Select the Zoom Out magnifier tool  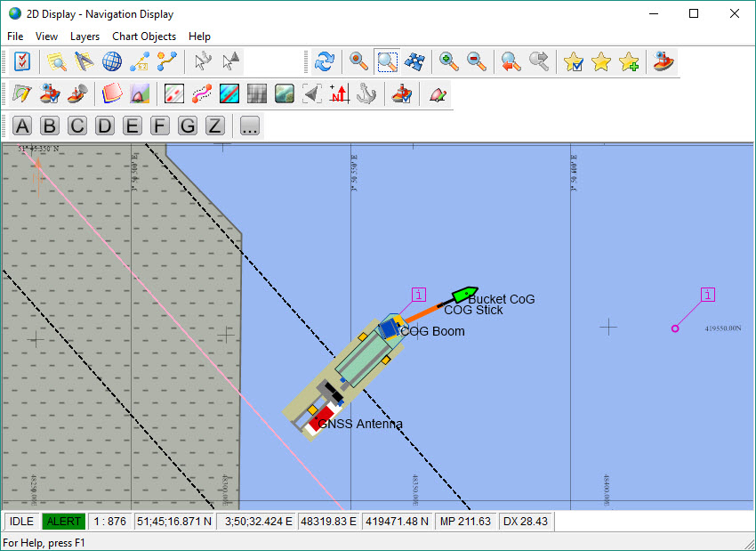477,61
